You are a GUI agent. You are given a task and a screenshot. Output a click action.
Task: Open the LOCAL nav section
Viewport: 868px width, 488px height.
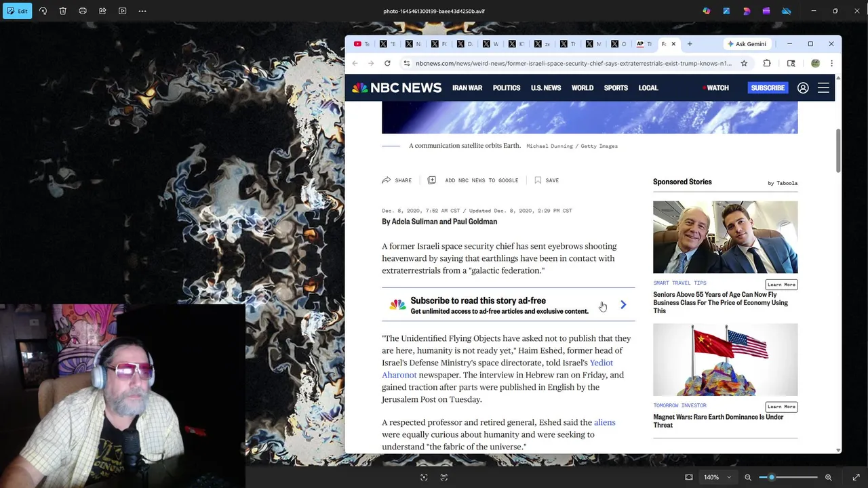[x=648, y=88]
